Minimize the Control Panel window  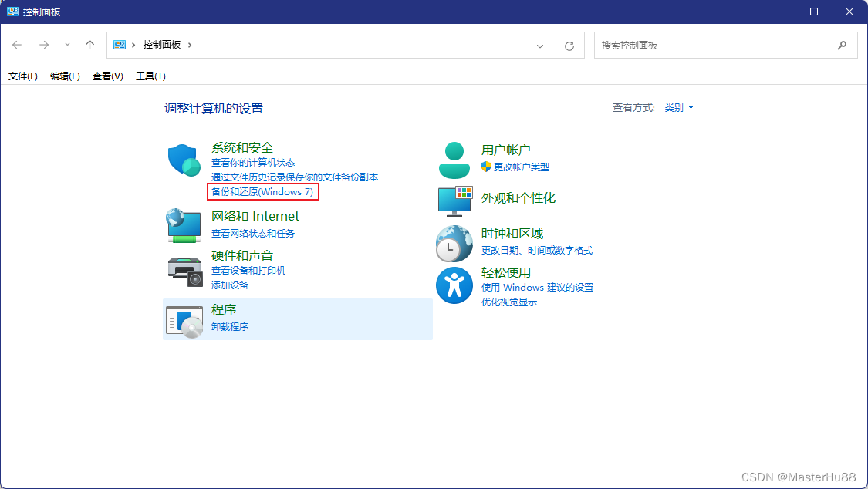[x=778, y=12]
